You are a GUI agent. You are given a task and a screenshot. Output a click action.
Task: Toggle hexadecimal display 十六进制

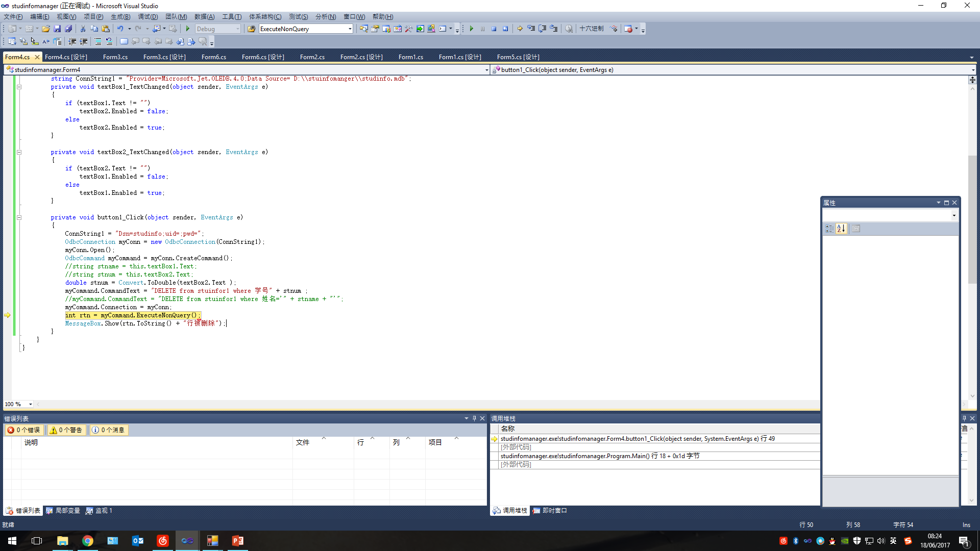point(591,29)
